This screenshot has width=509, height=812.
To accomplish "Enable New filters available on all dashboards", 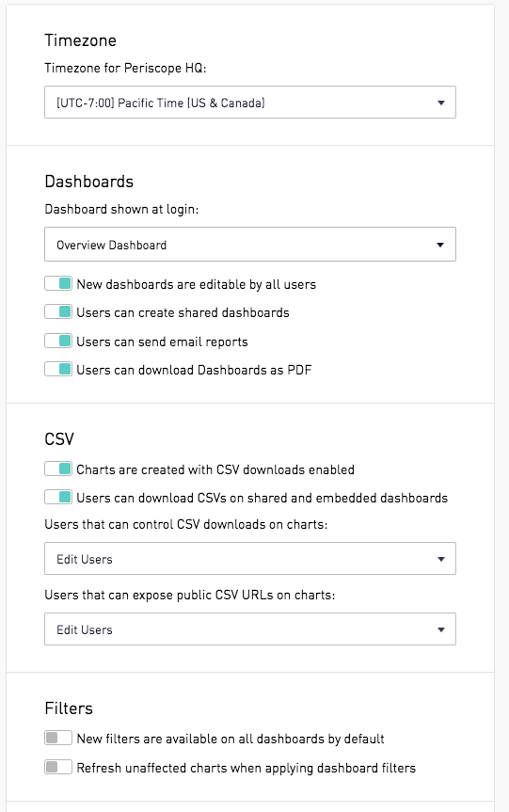I will click(58, 739).
